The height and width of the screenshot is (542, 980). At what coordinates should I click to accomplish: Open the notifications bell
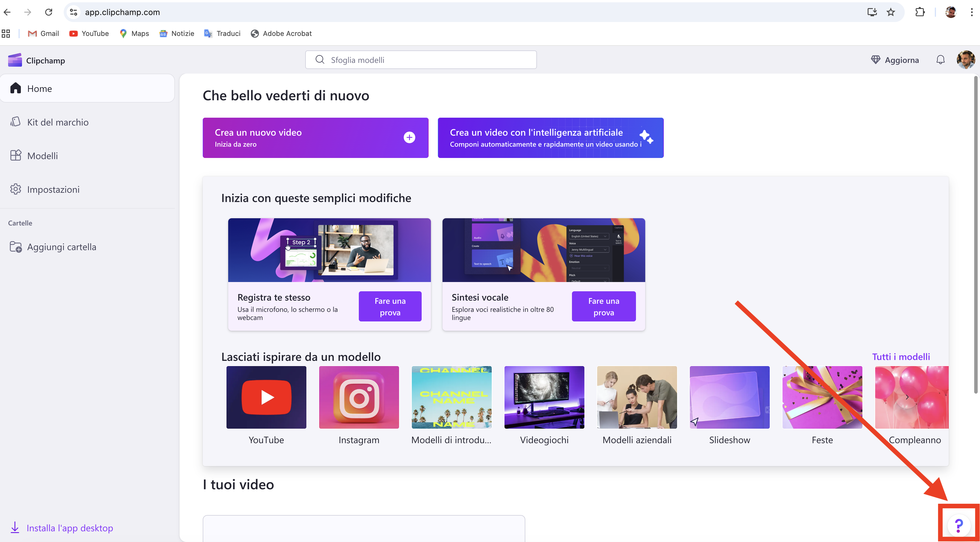[940, 60]
